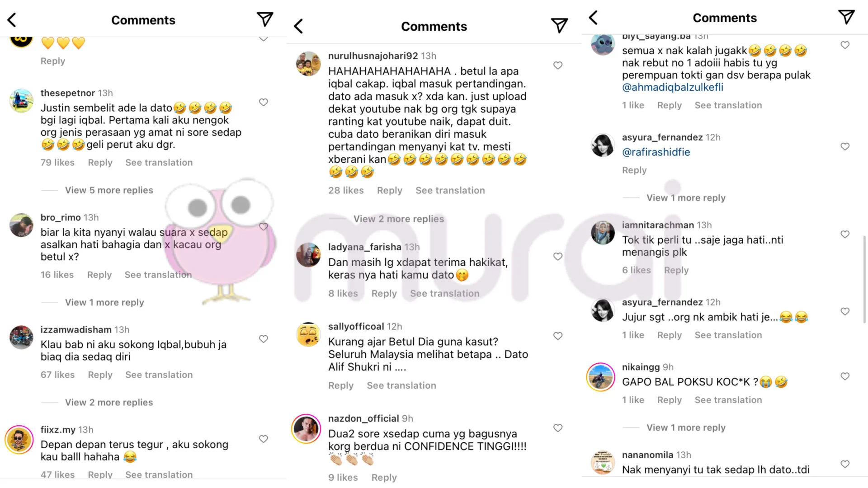Viewport: 868px width, 488px height.
Task: Open the @ahmadiqbalzulkefli mention
Action: pyautogui.click(x=672, y=87)
